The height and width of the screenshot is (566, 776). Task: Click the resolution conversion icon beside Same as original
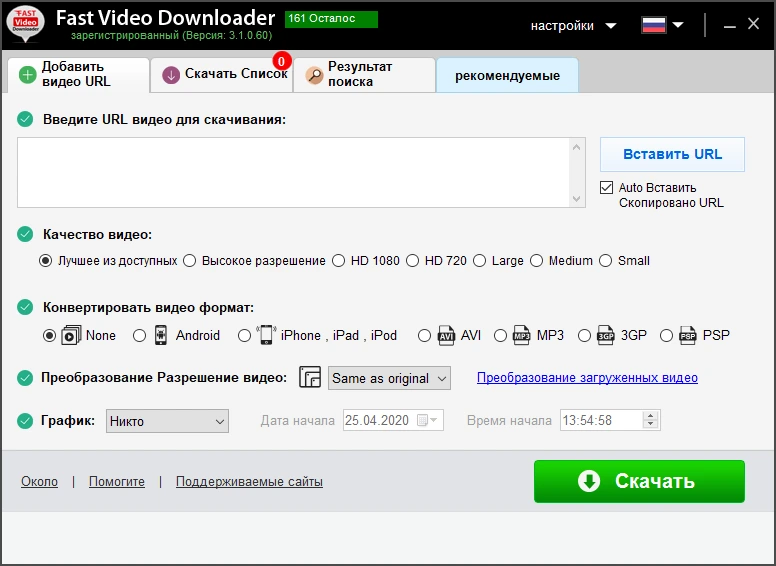(310, 377)
